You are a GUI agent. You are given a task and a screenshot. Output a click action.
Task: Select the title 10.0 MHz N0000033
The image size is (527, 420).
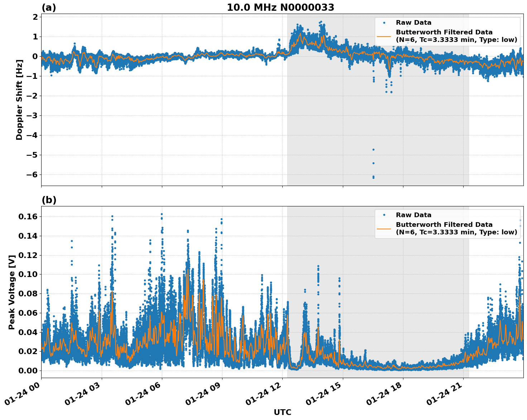click(x=281, y=8)
